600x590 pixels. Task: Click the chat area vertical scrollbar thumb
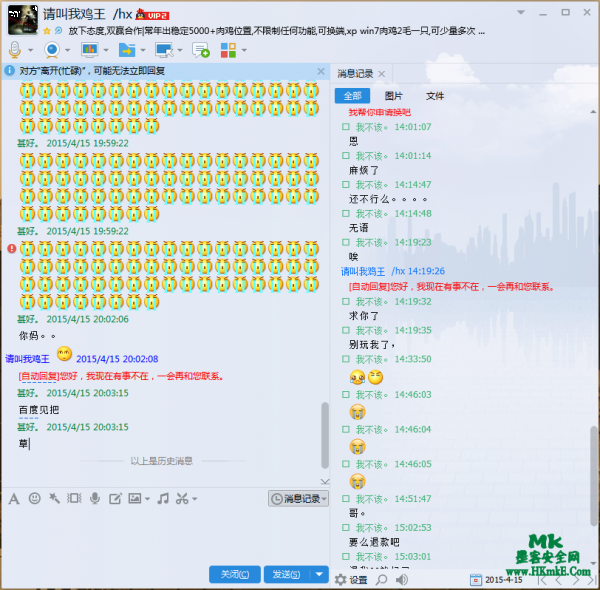pyautogui.click(x=324, y=435)
